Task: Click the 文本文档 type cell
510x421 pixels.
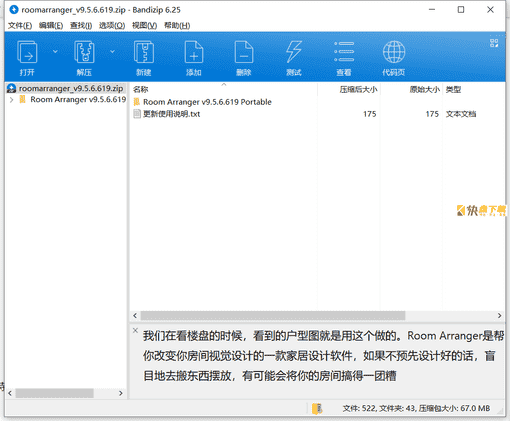Action: pos(461,114)
